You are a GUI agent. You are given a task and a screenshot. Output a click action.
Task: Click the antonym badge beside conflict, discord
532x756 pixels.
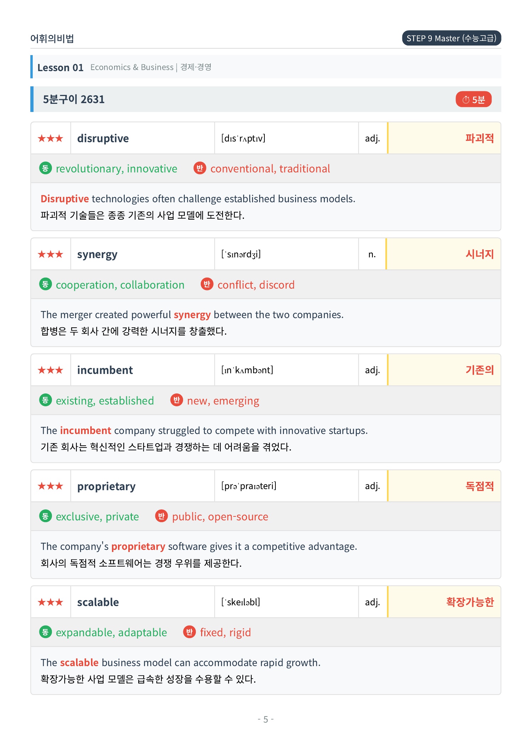pyautogui.click(x=207, y=284)
